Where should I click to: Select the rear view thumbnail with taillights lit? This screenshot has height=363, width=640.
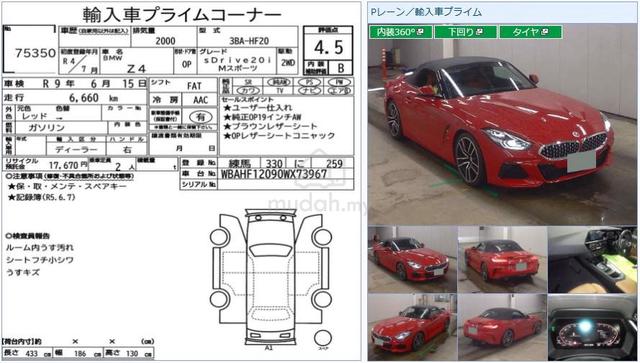(502, 259)
